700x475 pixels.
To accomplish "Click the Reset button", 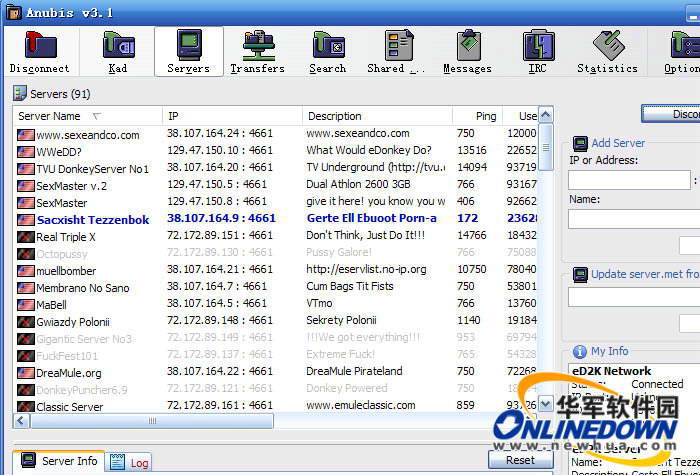I will [x=521, y=460].
